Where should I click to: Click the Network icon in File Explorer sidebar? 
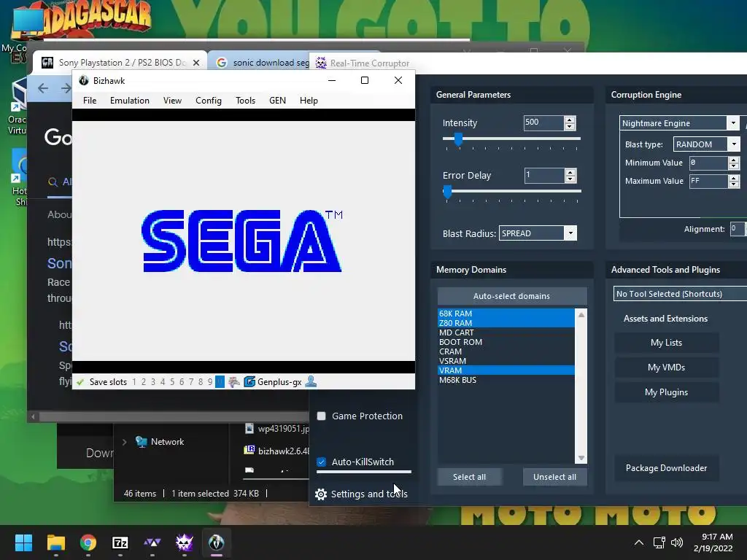coord(141,442)
